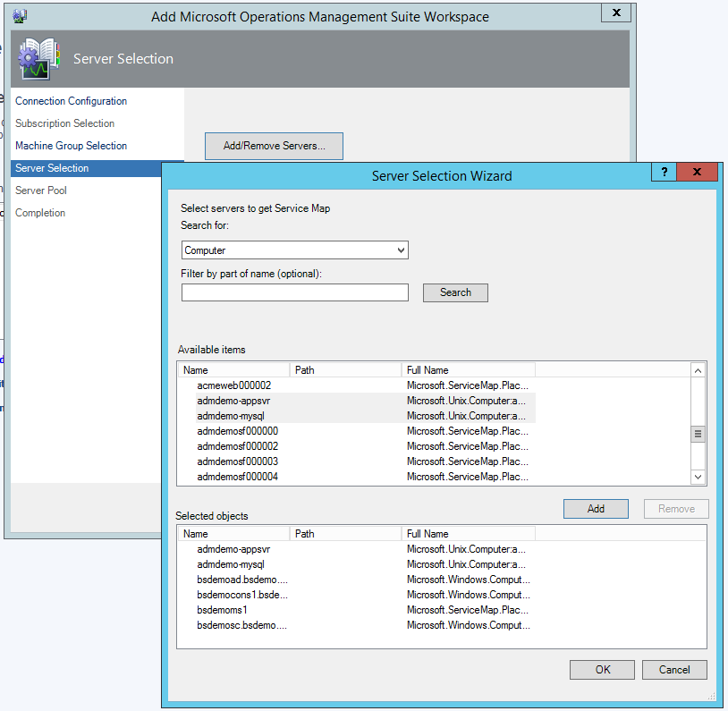Click the Server Selection header icon
The image size is (728, 711).
click(39, 59)
